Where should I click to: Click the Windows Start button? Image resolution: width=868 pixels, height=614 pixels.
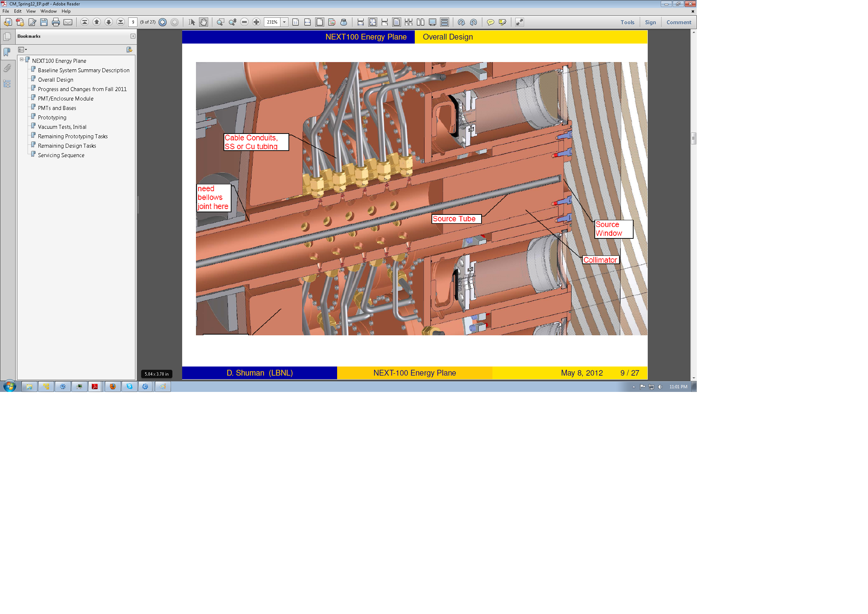tap(10, 386)
